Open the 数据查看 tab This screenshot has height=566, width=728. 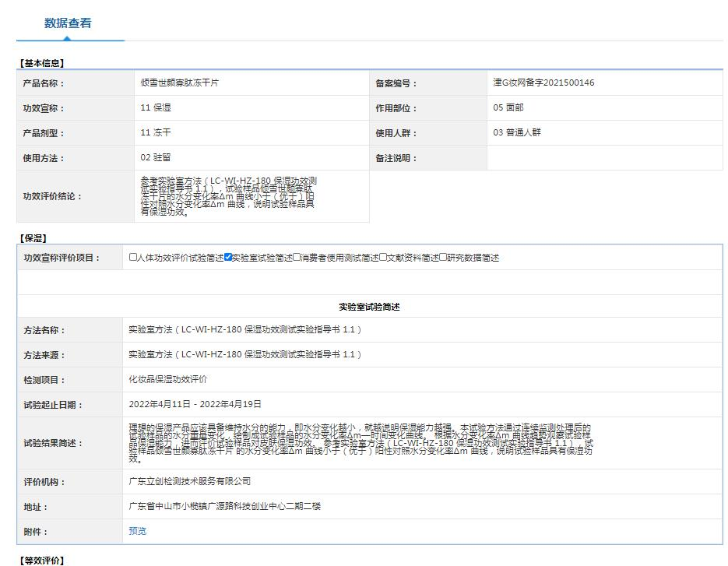point(69,23)
